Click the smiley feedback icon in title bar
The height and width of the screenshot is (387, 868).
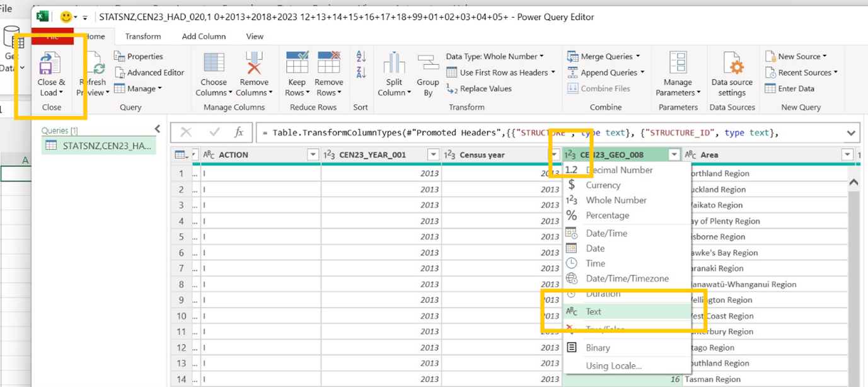66,17
